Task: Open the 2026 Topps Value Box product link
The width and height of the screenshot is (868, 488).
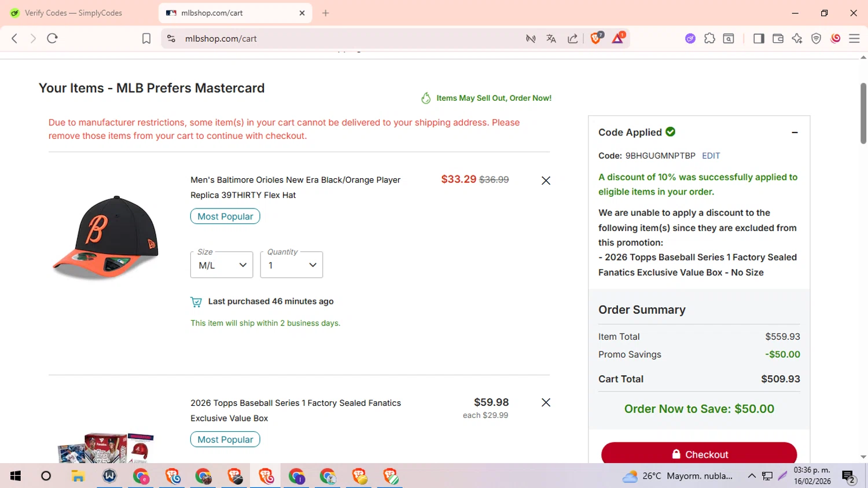Action: [296, 410]
